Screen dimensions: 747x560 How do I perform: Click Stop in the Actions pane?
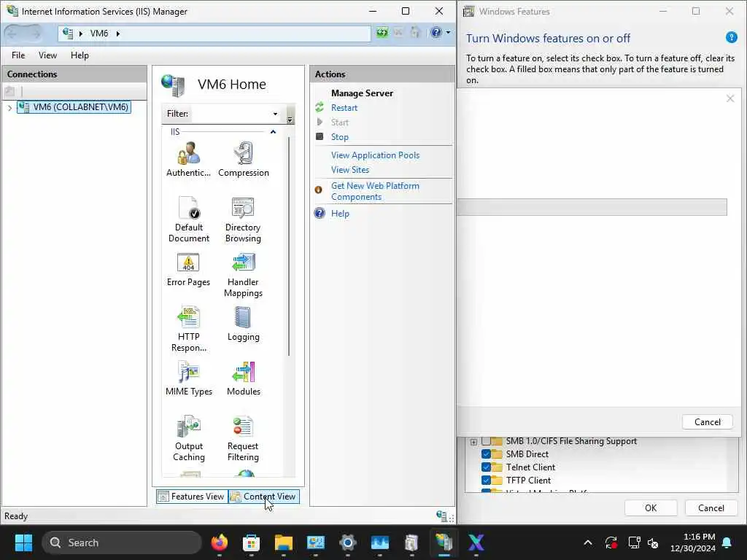pos(340,136)
